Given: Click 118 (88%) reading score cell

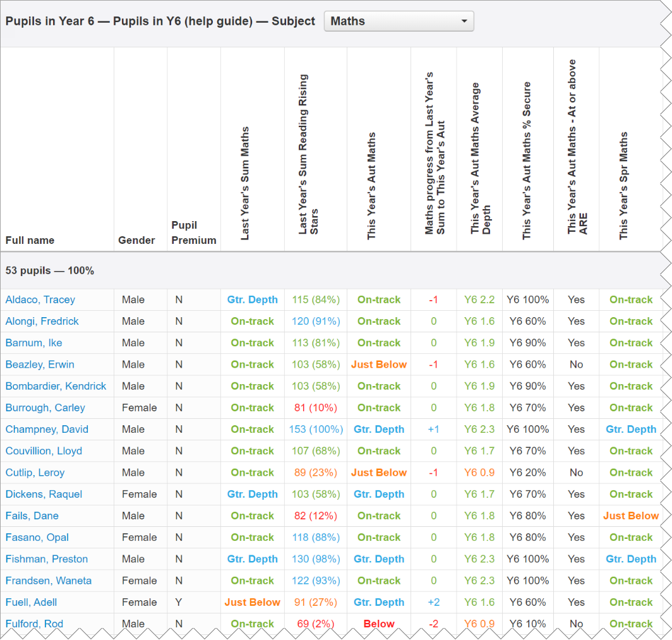Looking at the screenshot, I should tap(316, 537).
